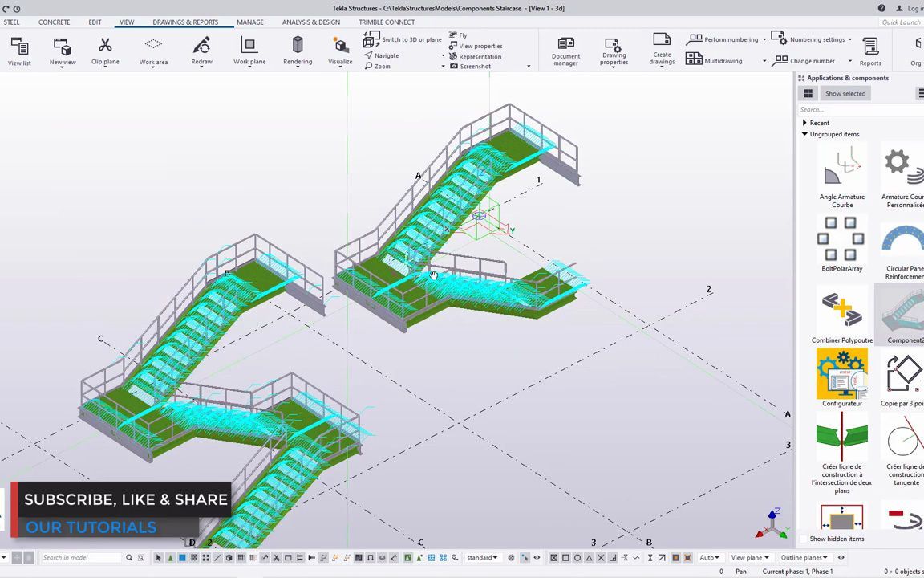Open the Numbering settings dropdown arrow
The width and height of the screenshot is (924, 578).
pos(849,39)
